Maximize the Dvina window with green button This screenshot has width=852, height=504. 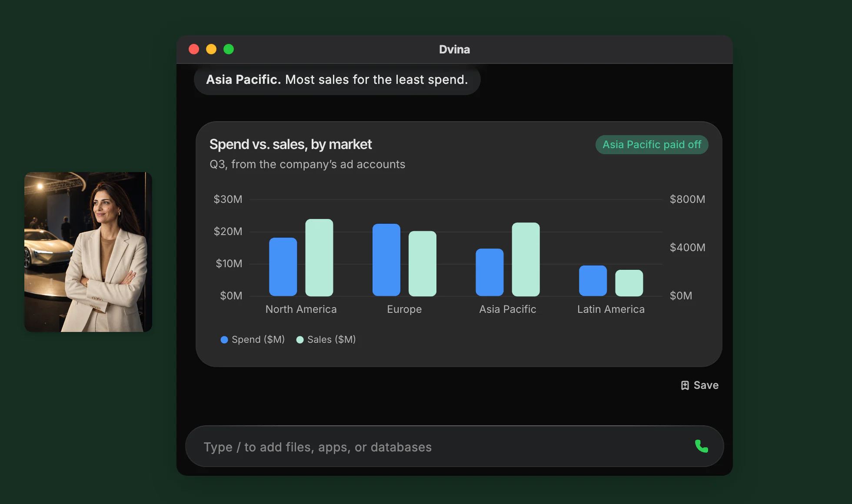[229, 49]
